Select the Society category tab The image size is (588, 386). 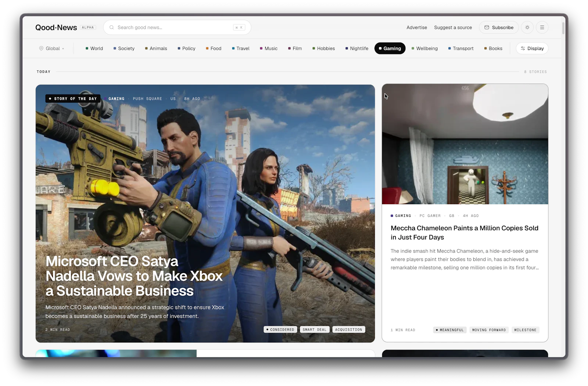click(124, 48)
